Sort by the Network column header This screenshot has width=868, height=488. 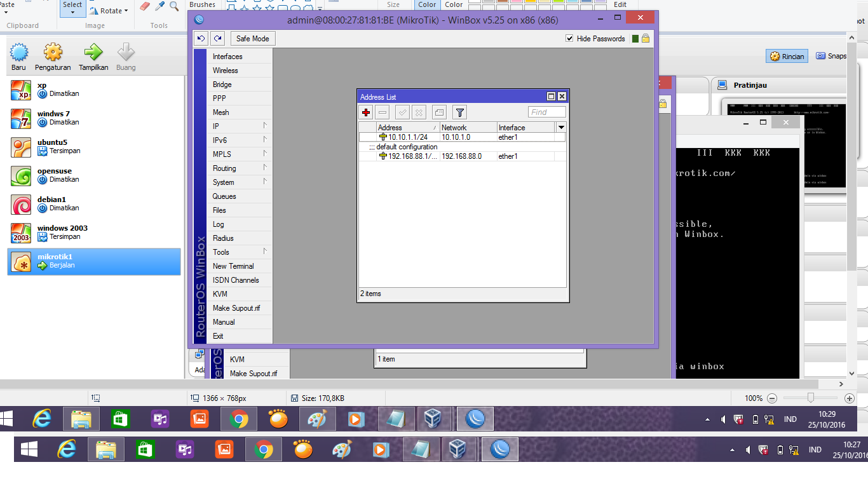point(468,128)
